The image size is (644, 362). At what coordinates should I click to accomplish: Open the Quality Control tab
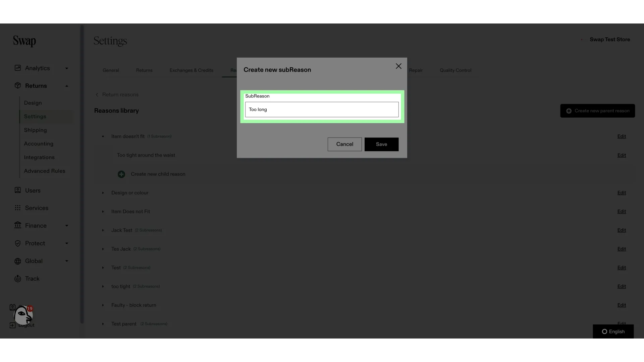coord(455,70)
